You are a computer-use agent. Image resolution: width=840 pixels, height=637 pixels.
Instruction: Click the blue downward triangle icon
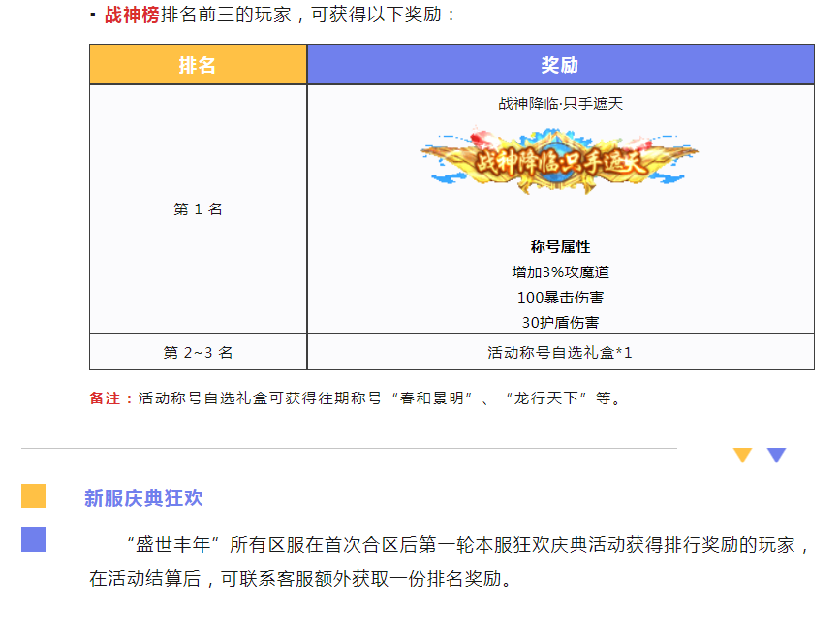point(776,455)
